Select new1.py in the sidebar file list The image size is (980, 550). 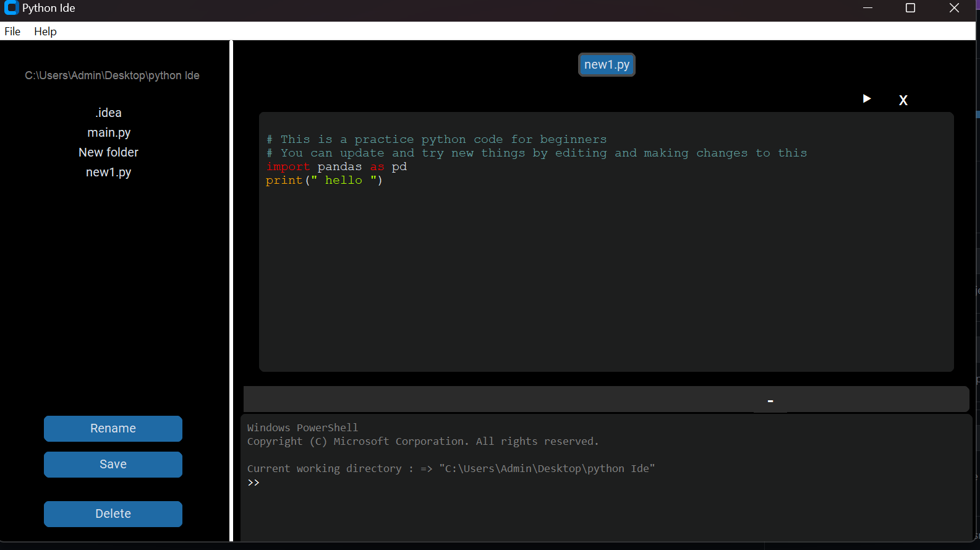tap(109, 172)
